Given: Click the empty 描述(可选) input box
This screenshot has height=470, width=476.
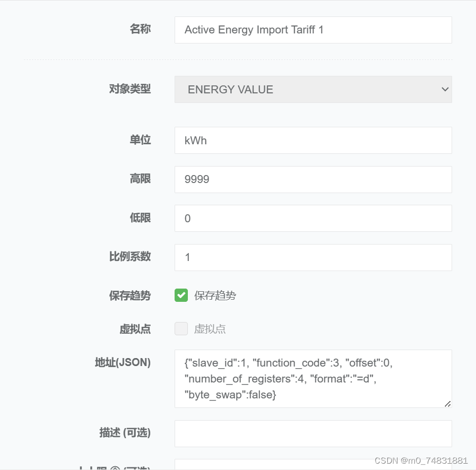Looking at the screenshot, I should (313, 433).
